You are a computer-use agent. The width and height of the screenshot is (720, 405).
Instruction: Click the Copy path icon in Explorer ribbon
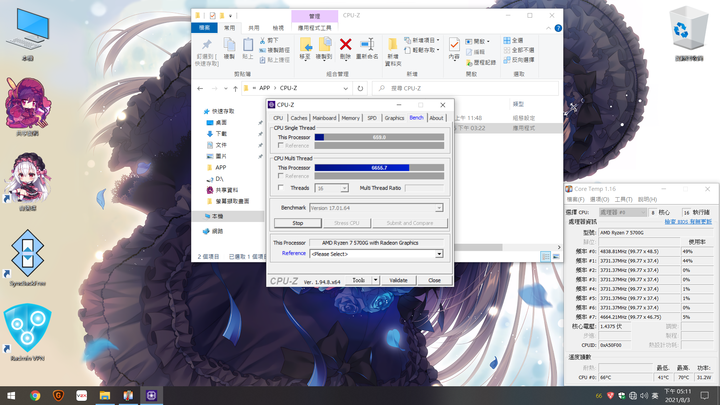[263, 51]
